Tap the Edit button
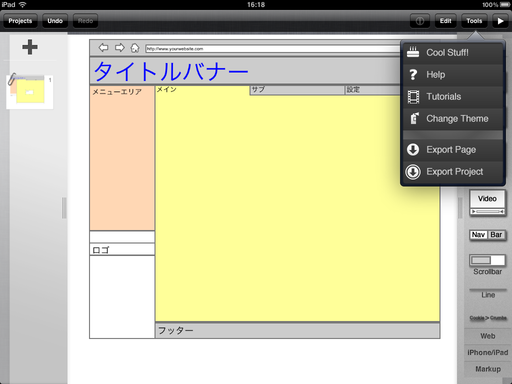Viewport: 512px width, 384px height. (445, 21)
